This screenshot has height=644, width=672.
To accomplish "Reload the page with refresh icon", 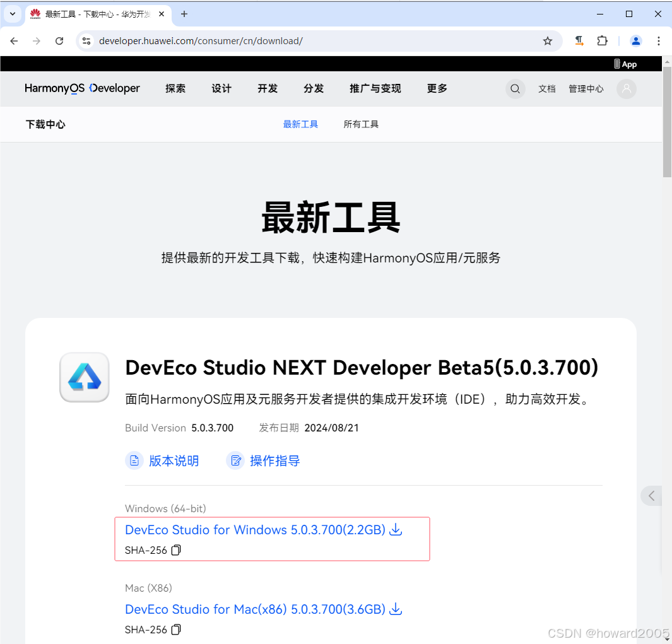I will pos(59,41).
